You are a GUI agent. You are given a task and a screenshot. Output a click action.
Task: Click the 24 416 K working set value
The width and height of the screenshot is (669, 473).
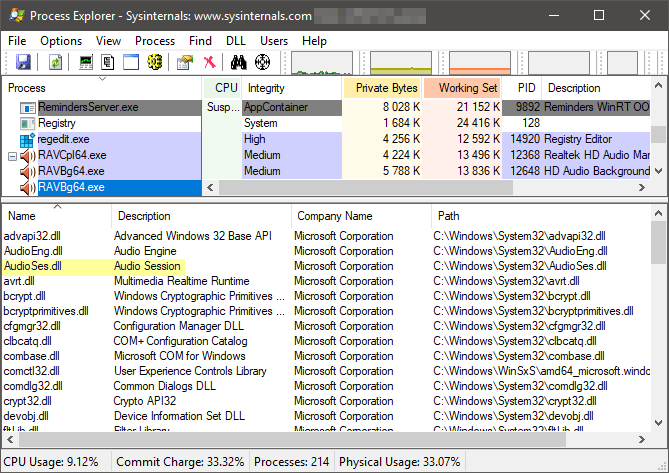[x=478, y=124]
